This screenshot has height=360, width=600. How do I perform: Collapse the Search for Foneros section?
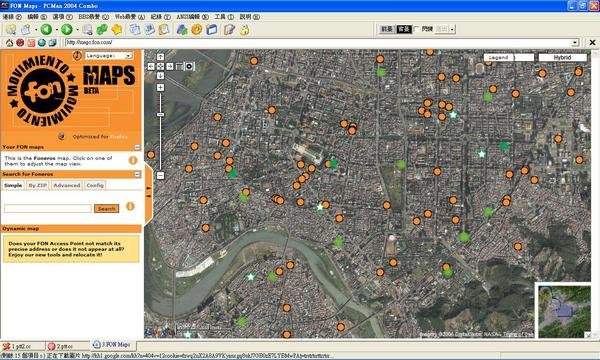(x=137, y=174)
